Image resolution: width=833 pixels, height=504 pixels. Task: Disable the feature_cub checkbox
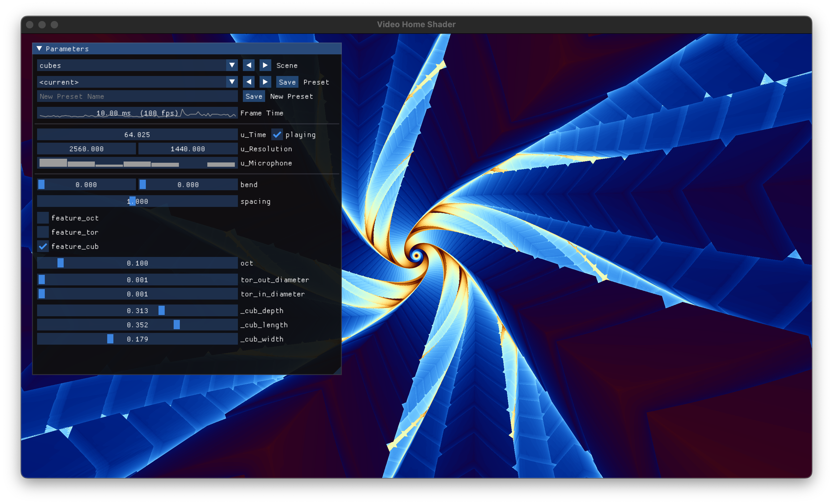coord(43,246)
